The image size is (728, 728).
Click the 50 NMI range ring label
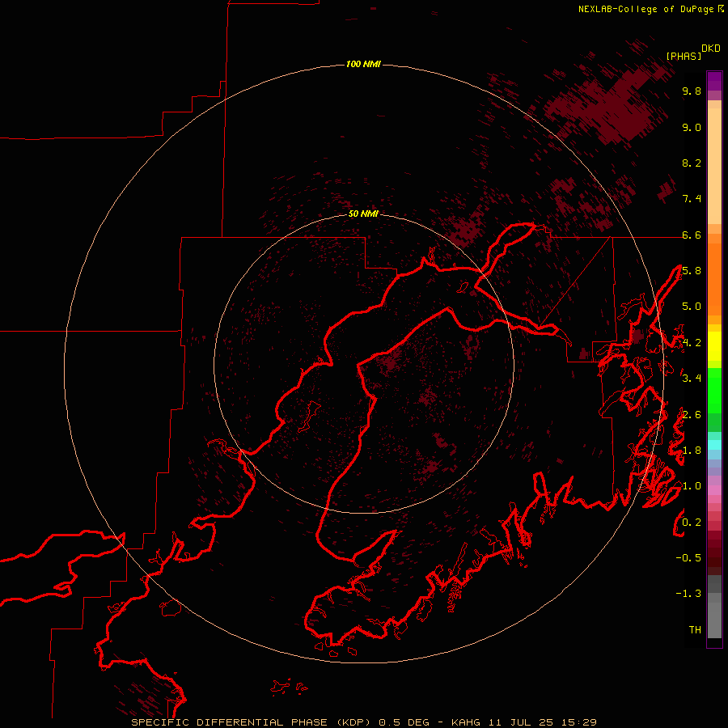pos(363,214)
